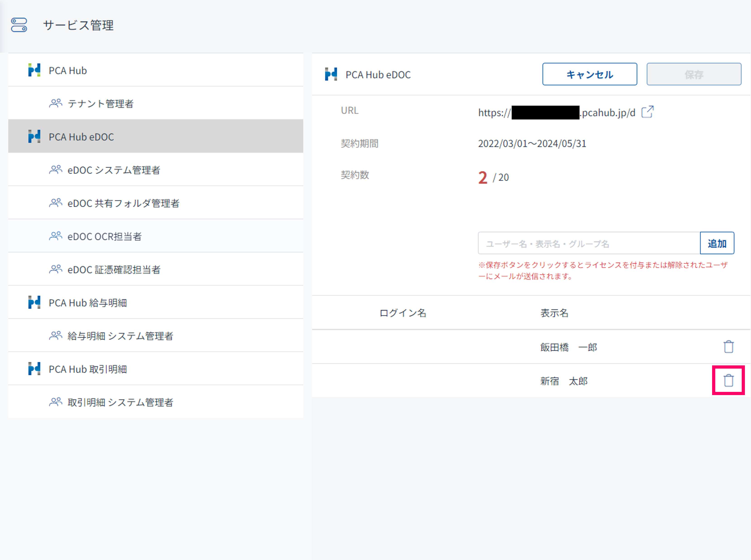Click the 保存 button
Image resolution: width=751 pixels, height=560 pixels.
pos(693,74)
